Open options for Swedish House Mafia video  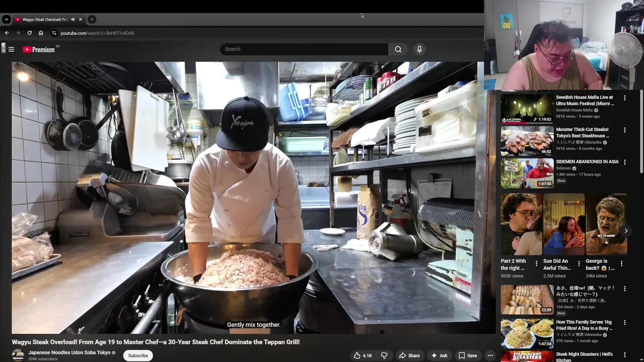[x=625, y=98]
